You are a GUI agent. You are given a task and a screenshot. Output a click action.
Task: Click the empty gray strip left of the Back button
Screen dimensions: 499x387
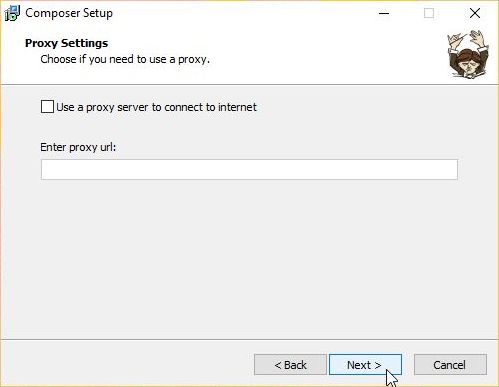click(x=127, y=365)
